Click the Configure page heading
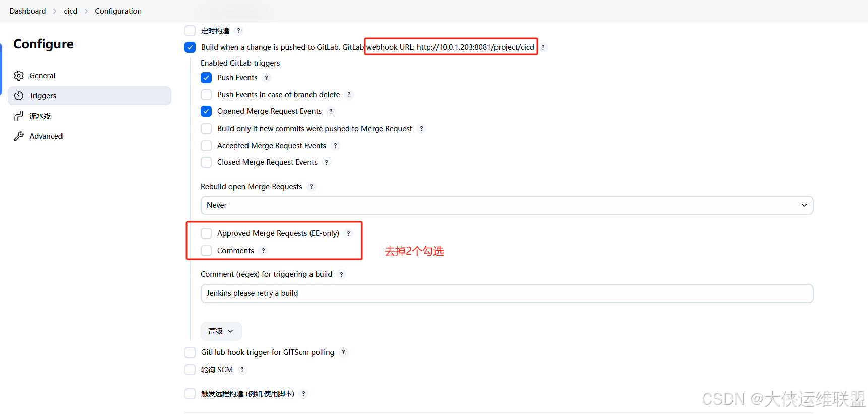Viewport: 868px width, 414px height. [43, 44]
